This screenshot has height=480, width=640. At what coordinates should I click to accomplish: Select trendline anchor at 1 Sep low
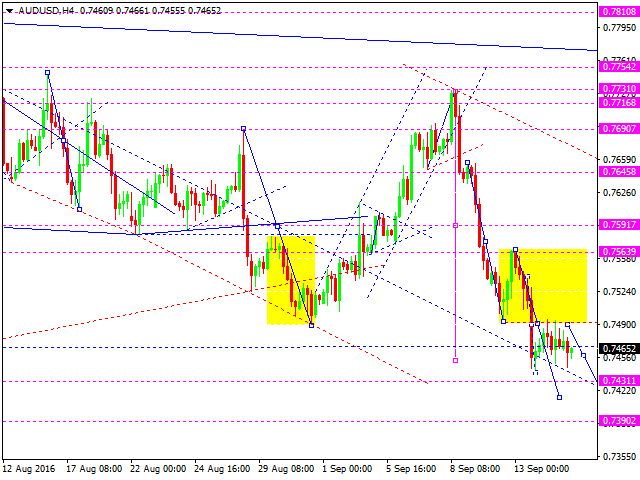tap(312, 325)
